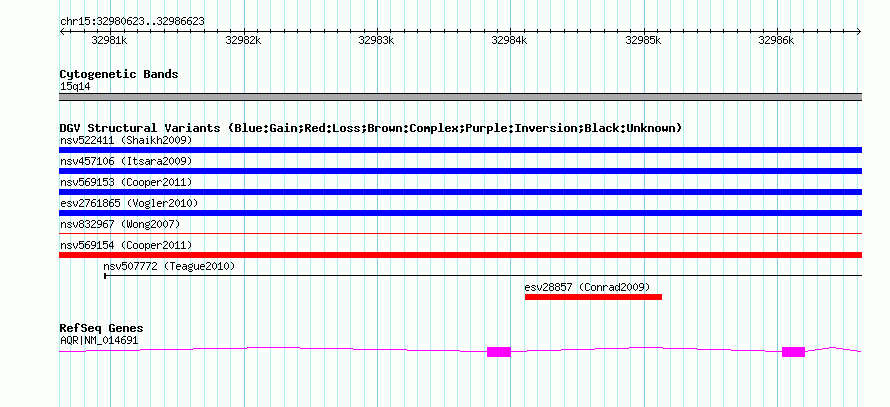Open the DGV Structural Variants track title
890x407 pixels.
pyautogui.click(x=371, y=128)
